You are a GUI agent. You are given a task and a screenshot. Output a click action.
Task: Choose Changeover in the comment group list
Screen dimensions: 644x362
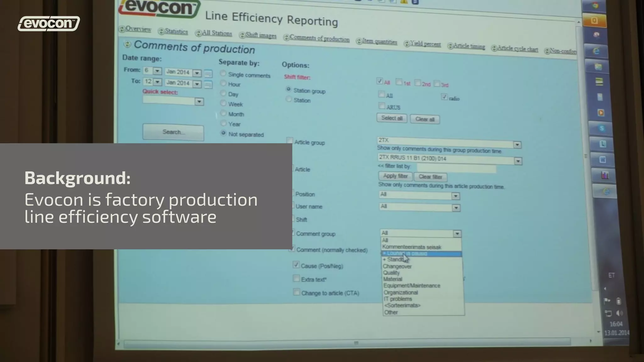tap(397, 266)
